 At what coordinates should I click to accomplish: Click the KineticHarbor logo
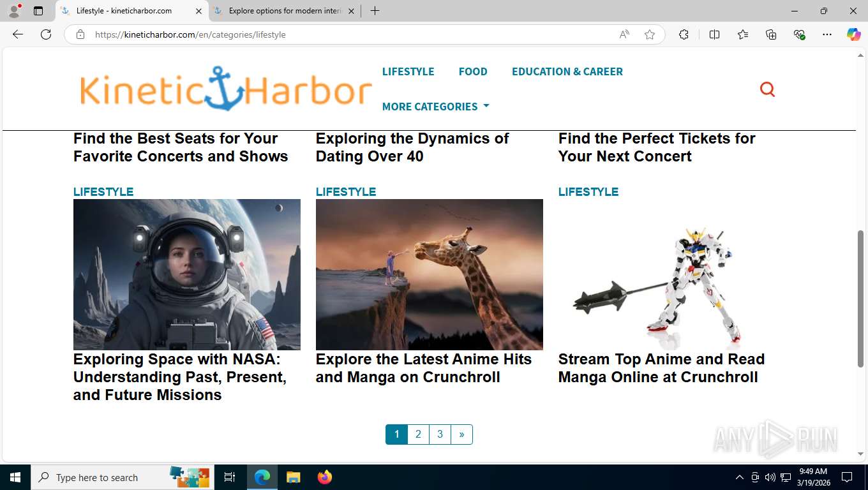(x=225, y=89)
